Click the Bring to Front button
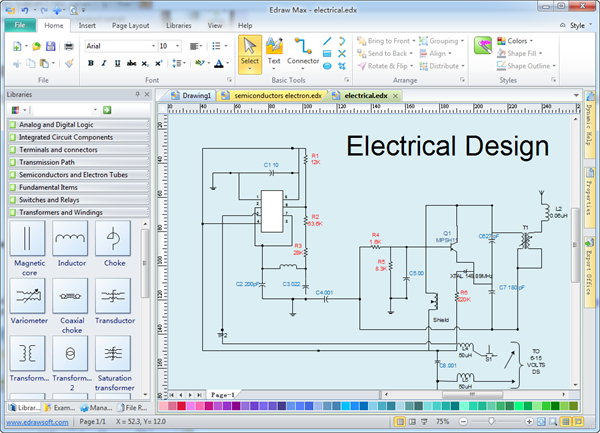The width and height of the screenshot is (600, 433). tap(388, 42)
